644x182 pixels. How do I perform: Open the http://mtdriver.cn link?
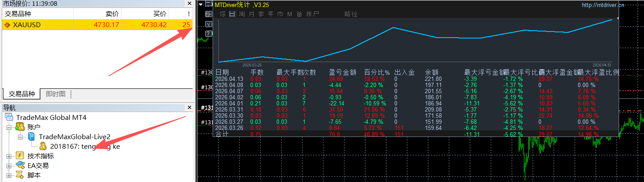coord(603,5)
